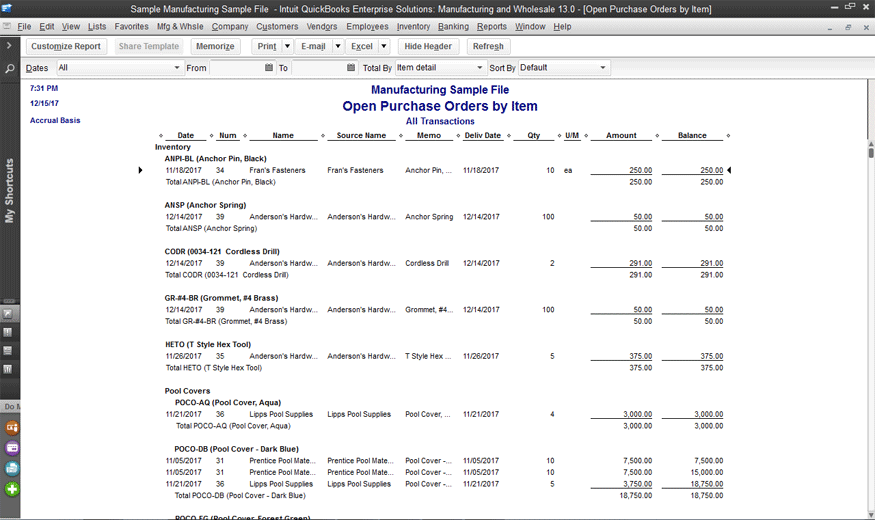Viewport: 875px width, 520px height.
Task: Click the Amount column header
Action: 621,136
